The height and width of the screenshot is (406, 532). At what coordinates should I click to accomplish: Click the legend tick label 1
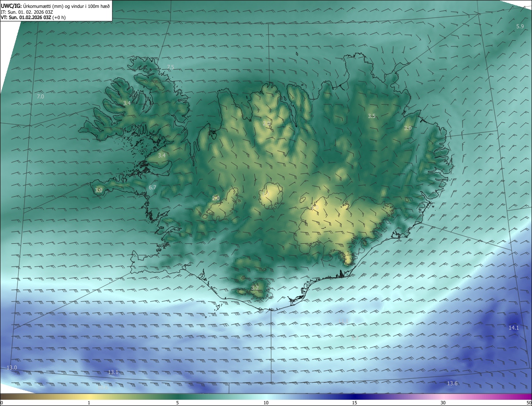click(x=89, y=403)
